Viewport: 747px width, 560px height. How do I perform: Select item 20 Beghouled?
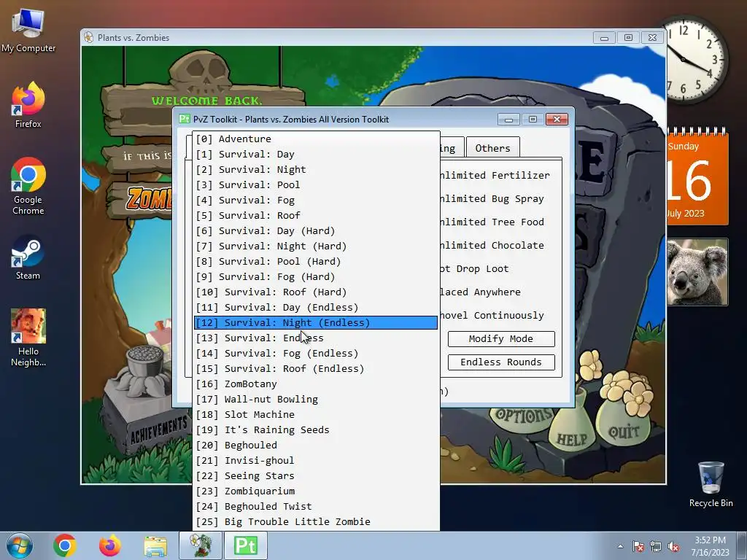point(316,446)
